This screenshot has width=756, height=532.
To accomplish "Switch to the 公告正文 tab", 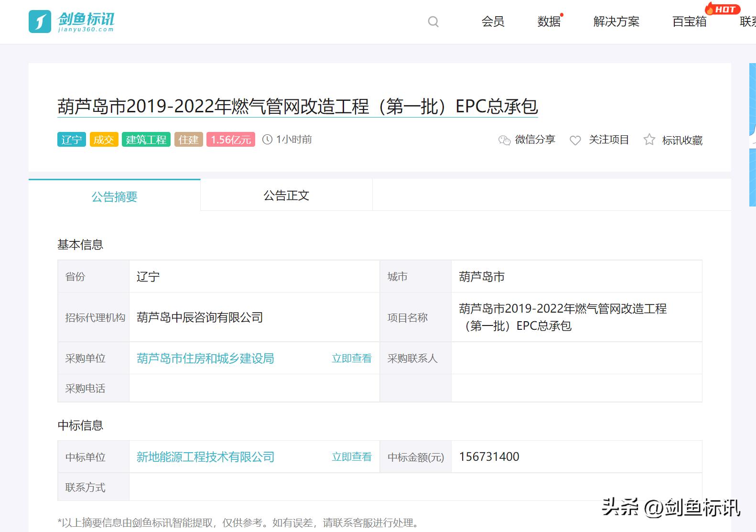I will 287,195.
